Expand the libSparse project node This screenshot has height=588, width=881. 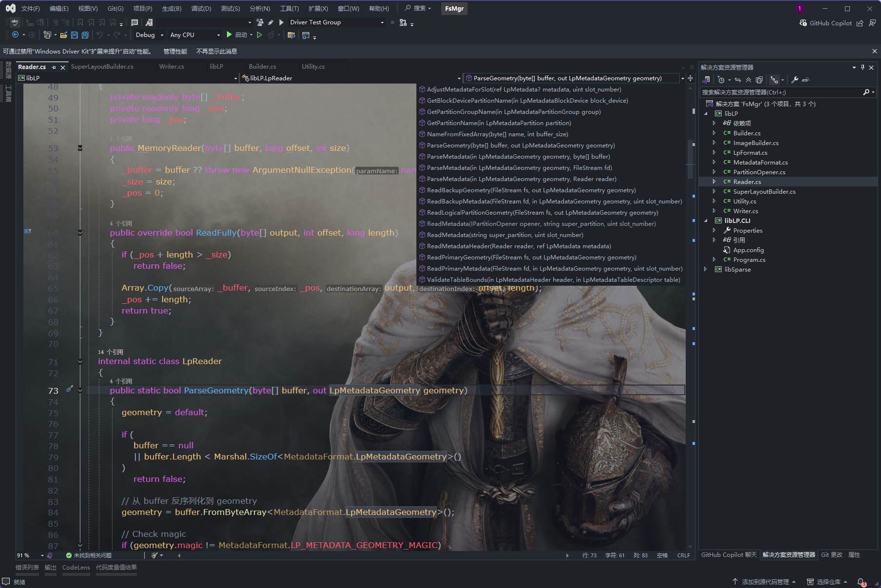(x=705, y=269)
